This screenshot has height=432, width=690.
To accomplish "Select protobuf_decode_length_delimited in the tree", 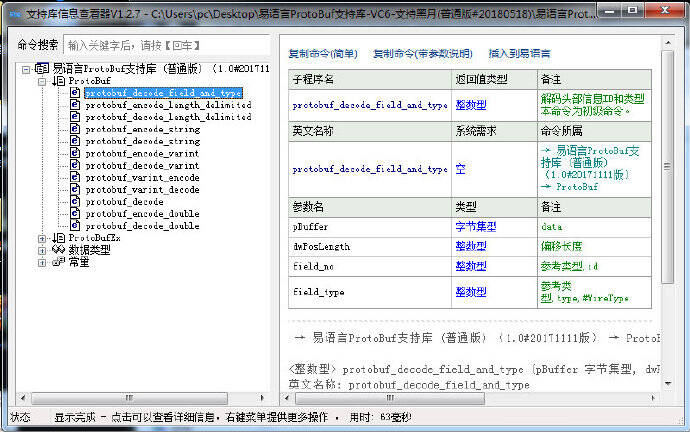I will tap(169, 117).
